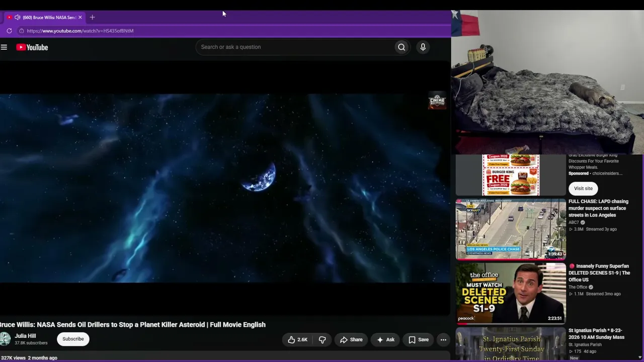Viewport: 644px width, 362px height.
Task: Click the Ask button below the video
Action: [x=386, y=340]
